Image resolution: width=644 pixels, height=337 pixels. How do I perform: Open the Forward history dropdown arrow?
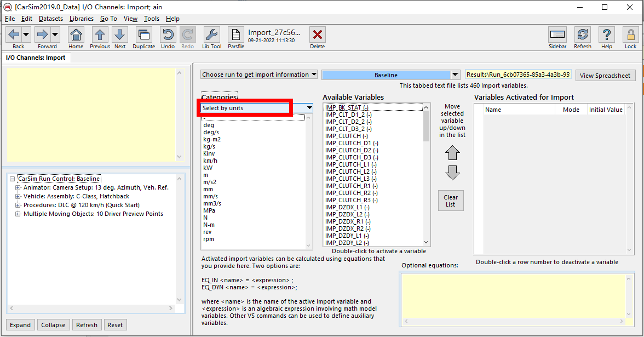tap(55, 35)
